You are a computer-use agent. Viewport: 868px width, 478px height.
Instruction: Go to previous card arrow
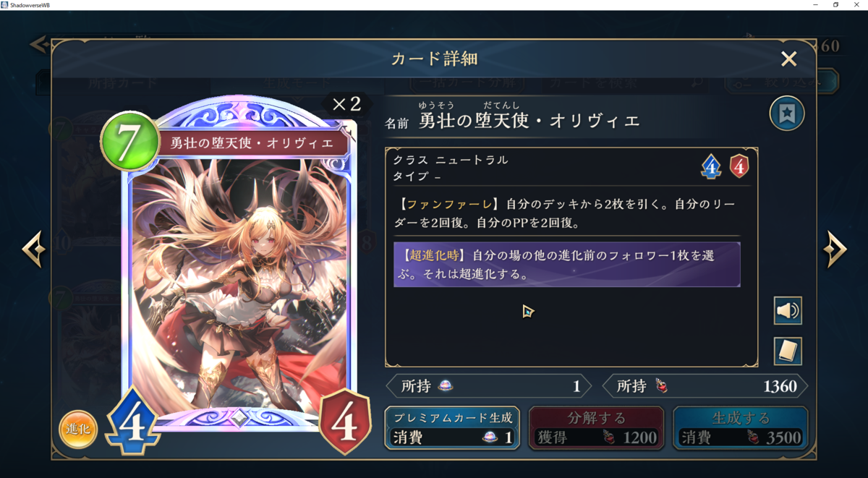pyautogui.click(x=34, y=249)
